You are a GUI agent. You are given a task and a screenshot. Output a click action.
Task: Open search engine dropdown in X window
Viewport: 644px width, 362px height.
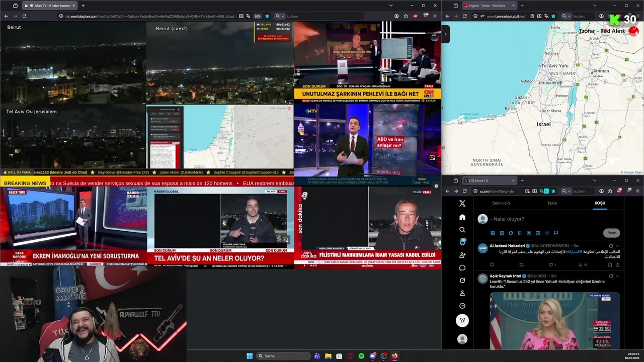(566, 191)
